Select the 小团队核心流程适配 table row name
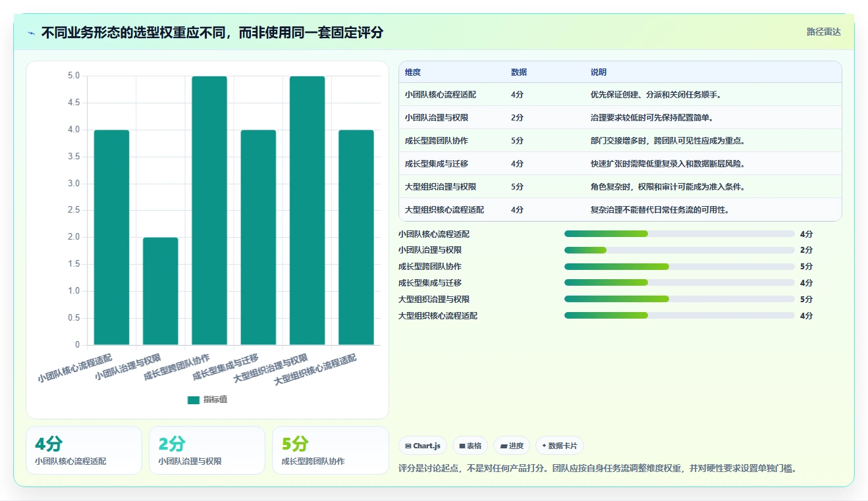868x501 pixels. (441, 95)
